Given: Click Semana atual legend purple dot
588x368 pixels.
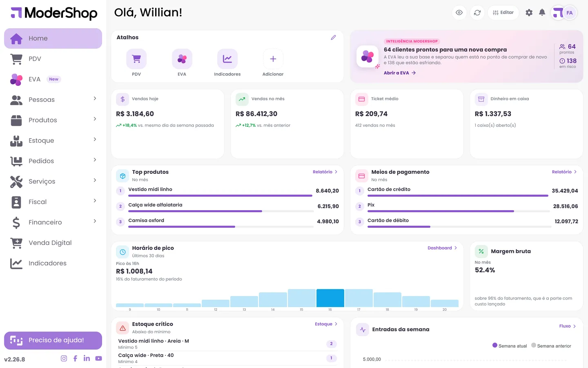Looking at the screenshot, I should point(495,345).
